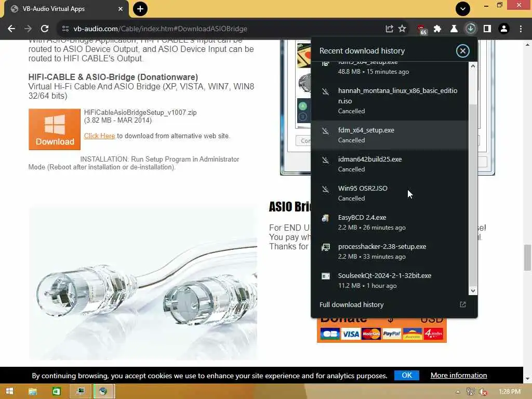Click the page vertical scrollbar thumb
532x399 pixels.
pos(527,258)
